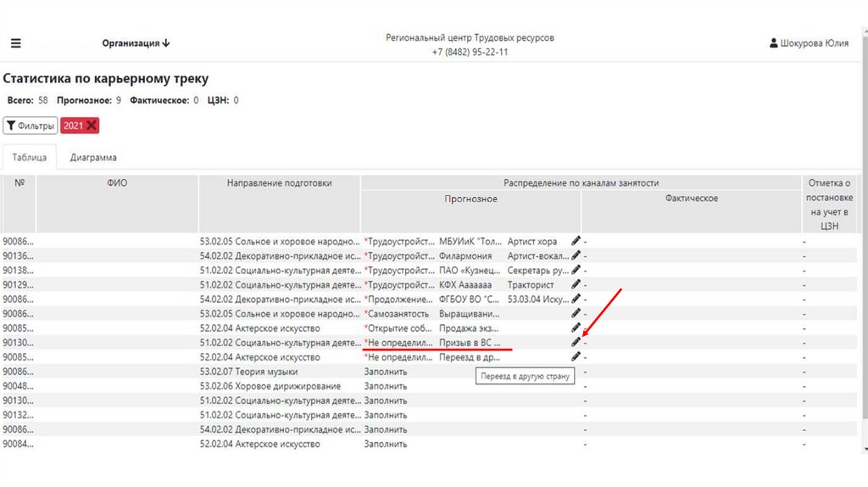Edit the Филармония row with pencil icon
This screenshot has width=868, height=487.
(576, 255)
